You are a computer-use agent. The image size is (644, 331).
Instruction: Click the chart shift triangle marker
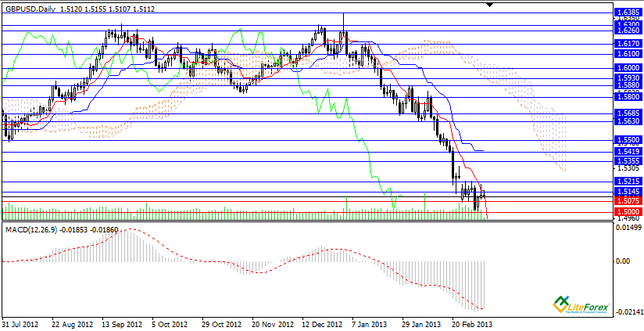490,5
